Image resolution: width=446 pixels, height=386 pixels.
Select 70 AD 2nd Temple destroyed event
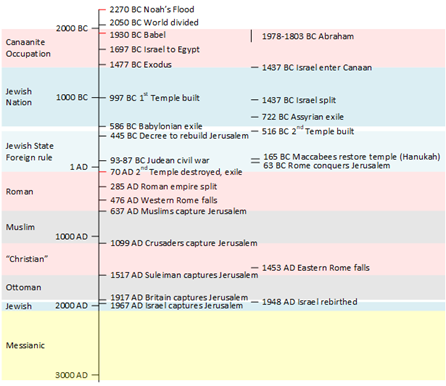click(x=176, y=172)
